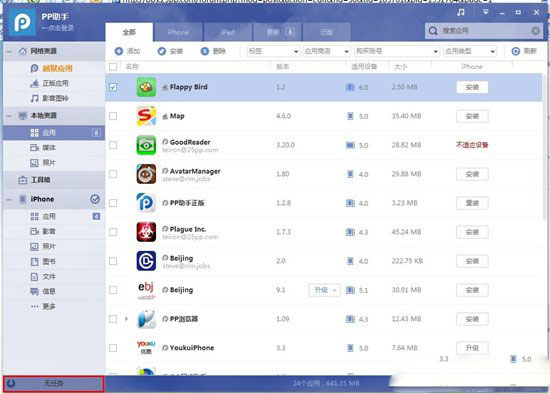
Task: Open iPhone 文件 files section
Action: coord(54,277)
